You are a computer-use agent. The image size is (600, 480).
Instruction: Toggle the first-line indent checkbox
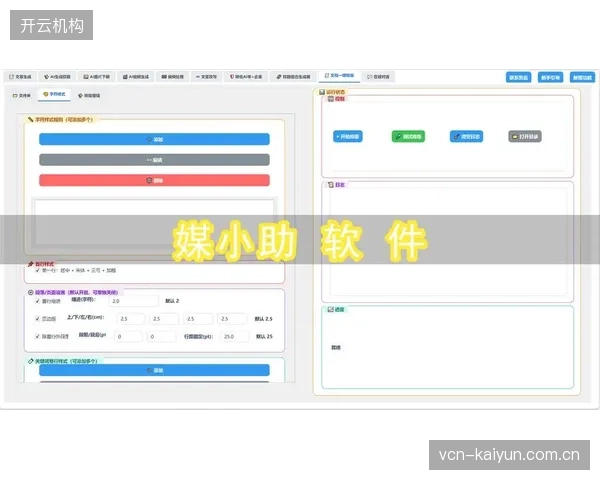[38, 301]
